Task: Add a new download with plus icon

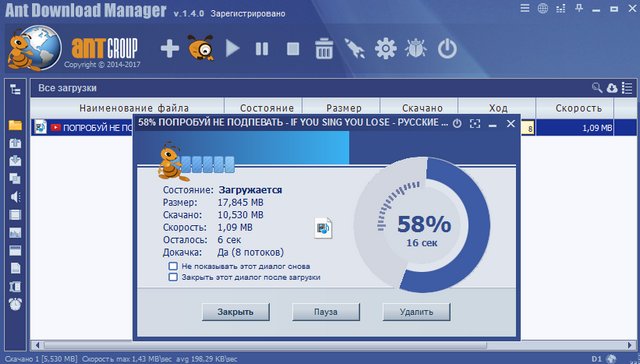Action: [x=170, y=49]
